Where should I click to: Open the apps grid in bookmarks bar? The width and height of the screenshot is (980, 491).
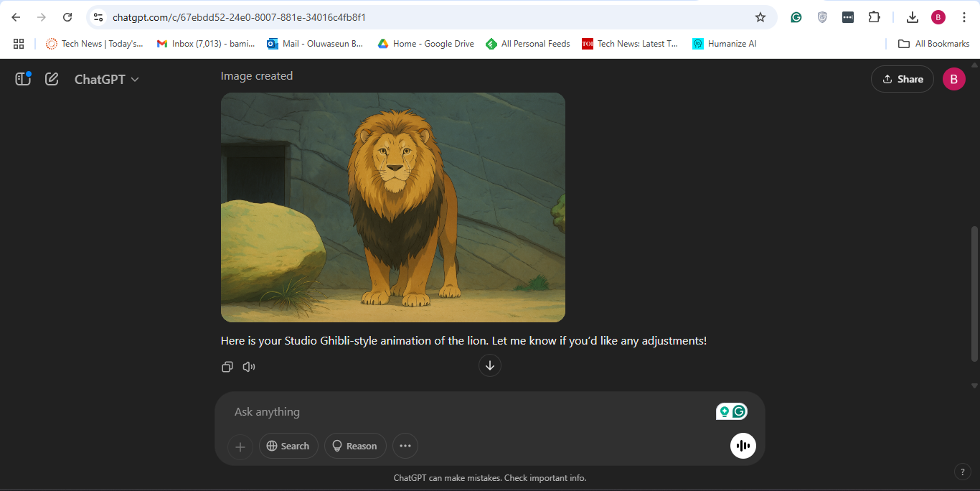pos(19,44)
